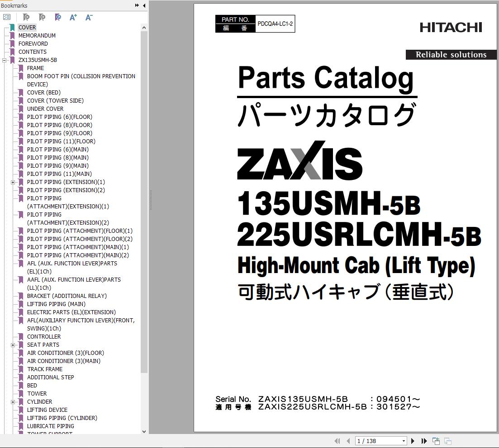The image size is (499, 448).
Task: Go to the next page
Action: 413,441
